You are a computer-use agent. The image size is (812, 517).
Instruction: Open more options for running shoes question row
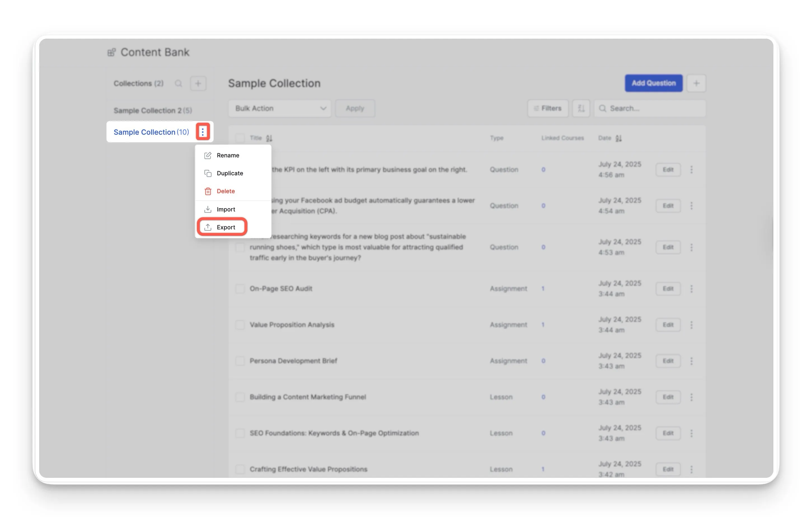point(691,247)
